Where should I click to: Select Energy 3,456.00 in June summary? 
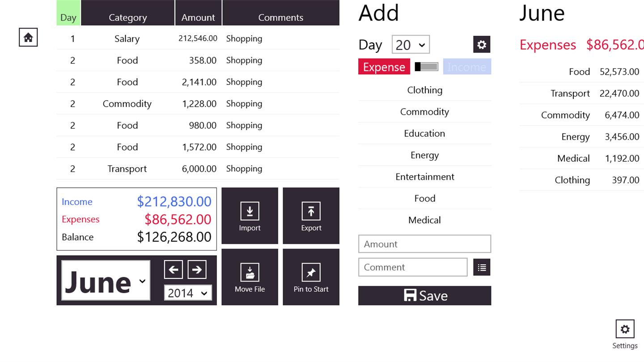(581, 137)
